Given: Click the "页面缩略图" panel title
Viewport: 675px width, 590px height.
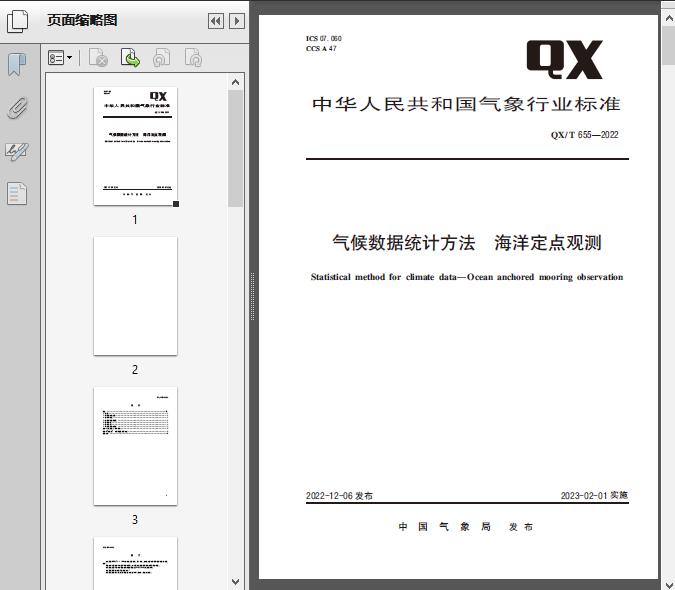Looking at the screenshot, I should (x=82, y=20).
